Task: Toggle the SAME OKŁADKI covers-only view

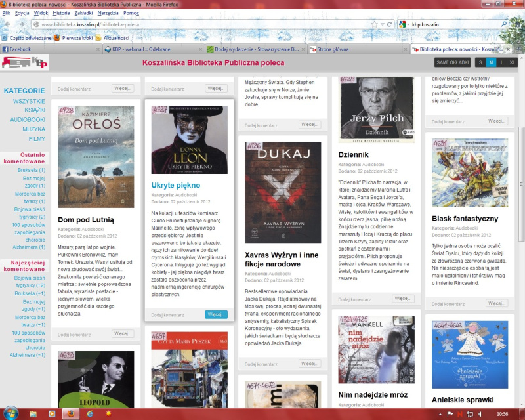Action: point(452,62)
